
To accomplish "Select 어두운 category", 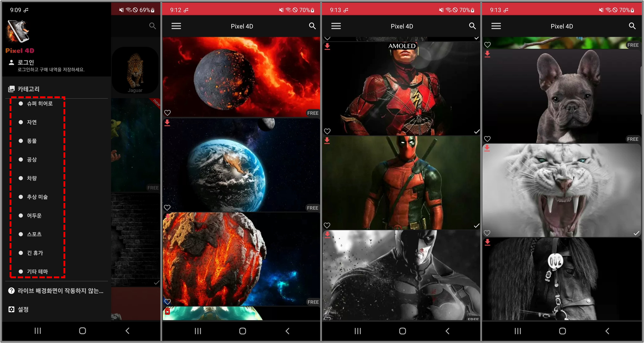I will coord(34,216).
